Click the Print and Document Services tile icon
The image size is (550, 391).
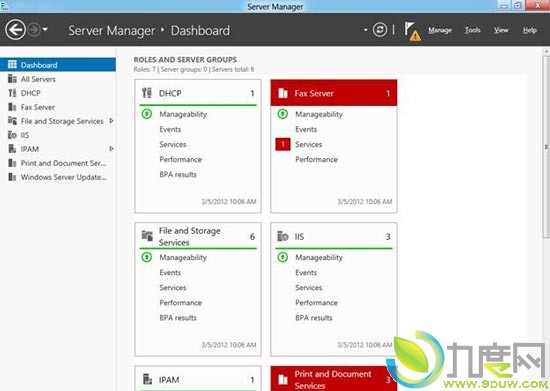pyautogui.click(x=283, y=379)
